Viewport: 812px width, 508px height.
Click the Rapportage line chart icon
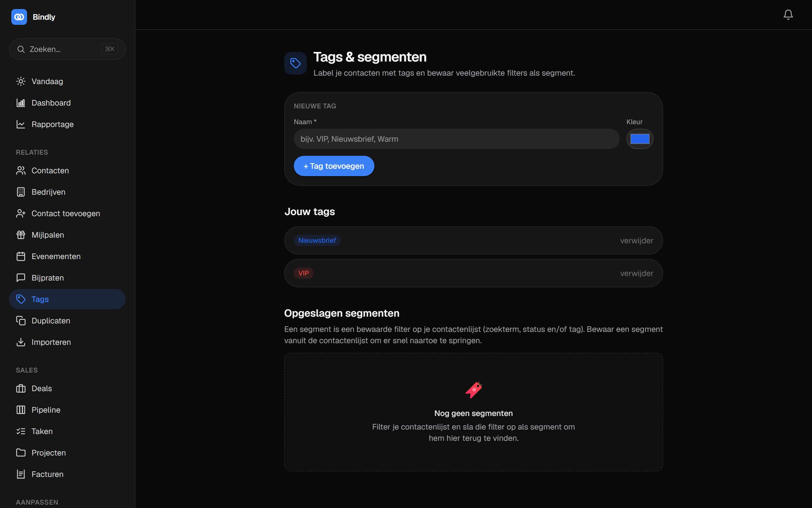(21, 124)
